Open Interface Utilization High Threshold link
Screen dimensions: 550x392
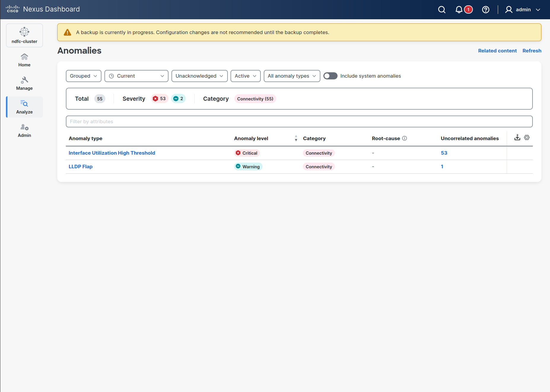tap(112, 153)
